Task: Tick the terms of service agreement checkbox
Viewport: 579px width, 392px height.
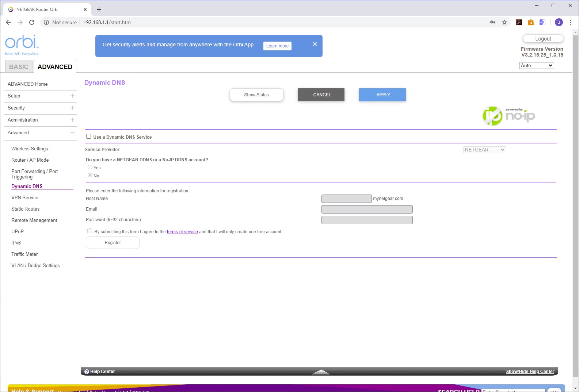Action: pos(89,231)
